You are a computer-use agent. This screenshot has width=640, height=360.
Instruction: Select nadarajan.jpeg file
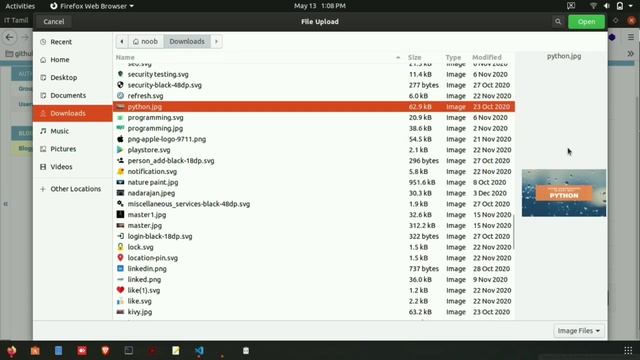313,193
